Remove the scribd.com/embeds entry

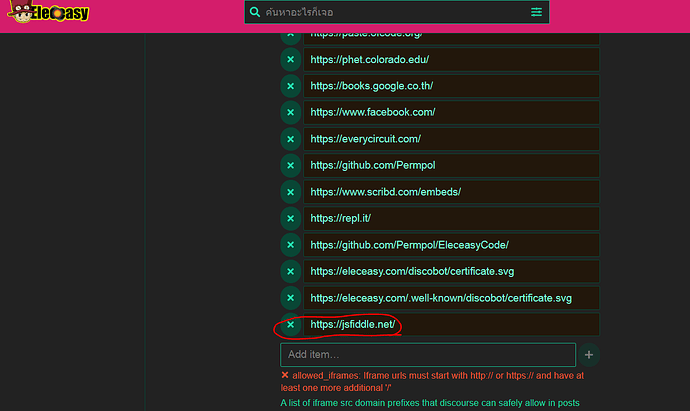click(x=290, y=192)
